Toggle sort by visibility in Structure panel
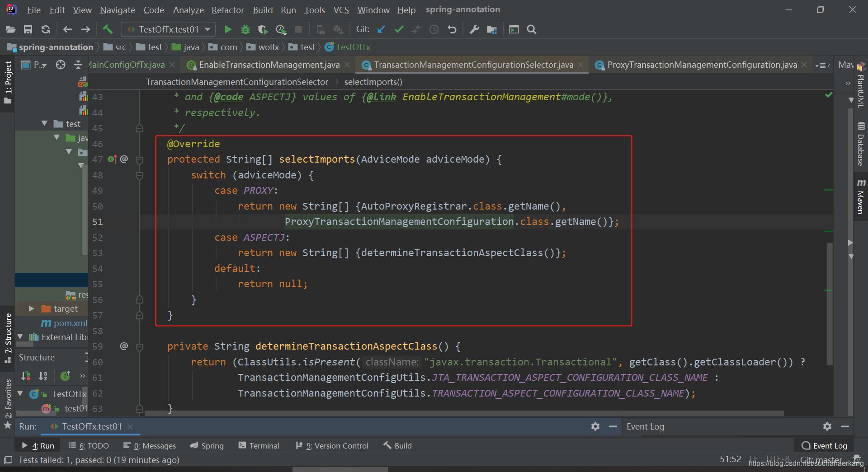This screenshot has height=472, width=868. coord(26,376)
